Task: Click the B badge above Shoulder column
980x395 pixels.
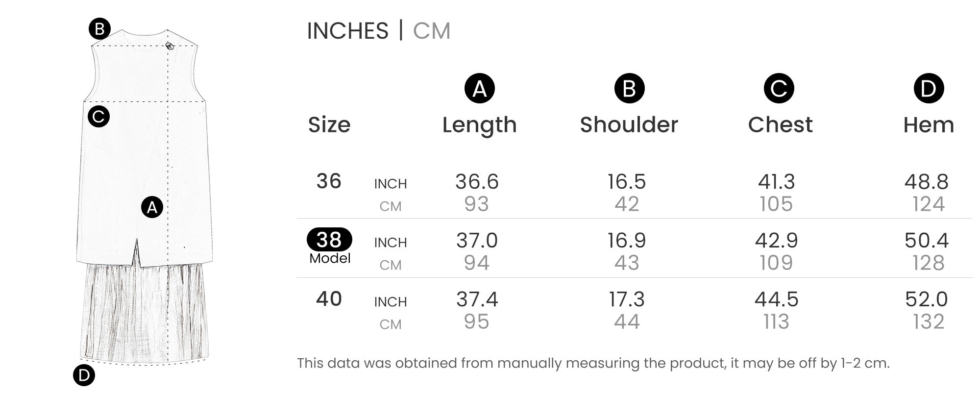Action: pyautogui.click(x=629, y=89)
